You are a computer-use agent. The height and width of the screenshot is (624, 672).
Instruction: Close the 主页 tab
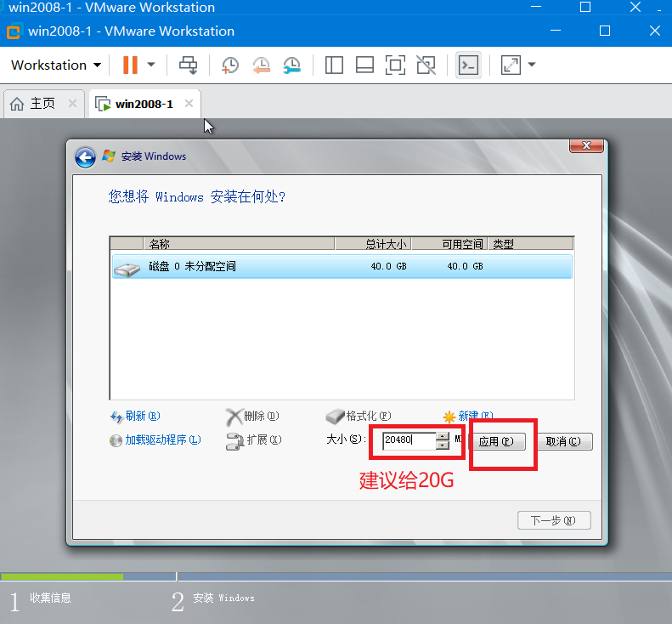pyautogui.click(x=72, y=104)
